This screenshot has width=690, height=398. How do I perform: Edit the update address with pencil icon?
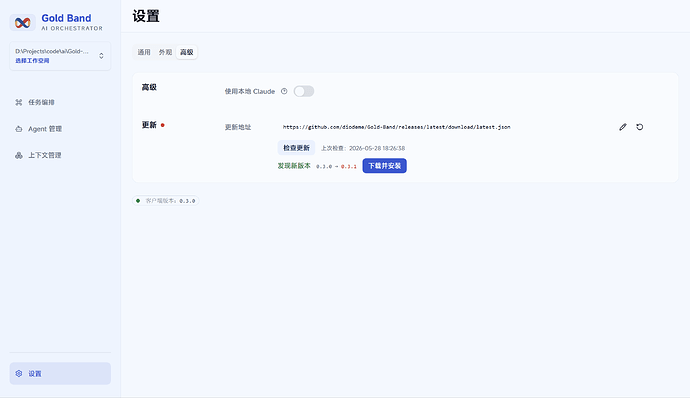[x=623, y=127]
